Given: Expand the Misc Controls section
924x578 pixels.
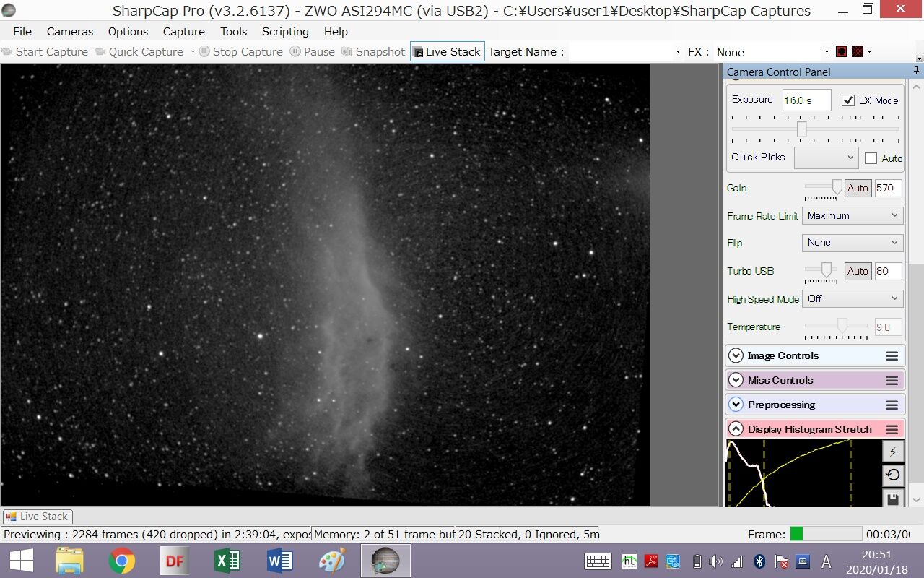Looking at the screenshot, I should pyautogui.click(x=736, y=381).
